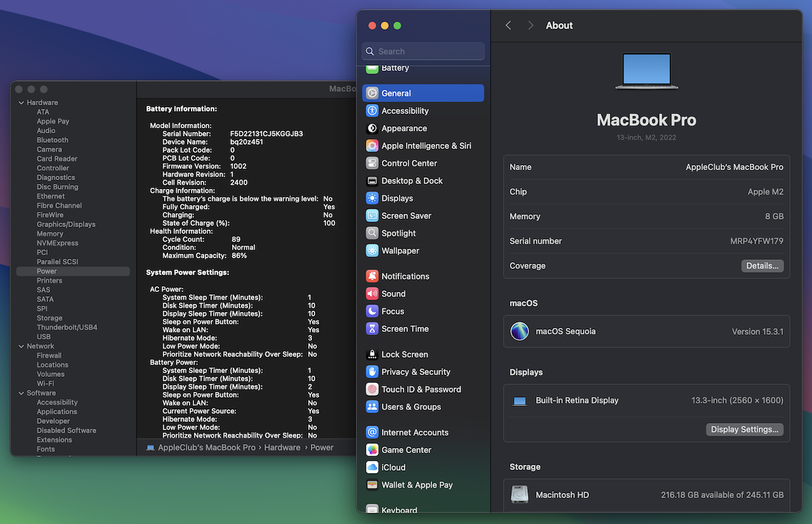
Task: Open Desktop & Dock icon
Action: pos(372,181)
